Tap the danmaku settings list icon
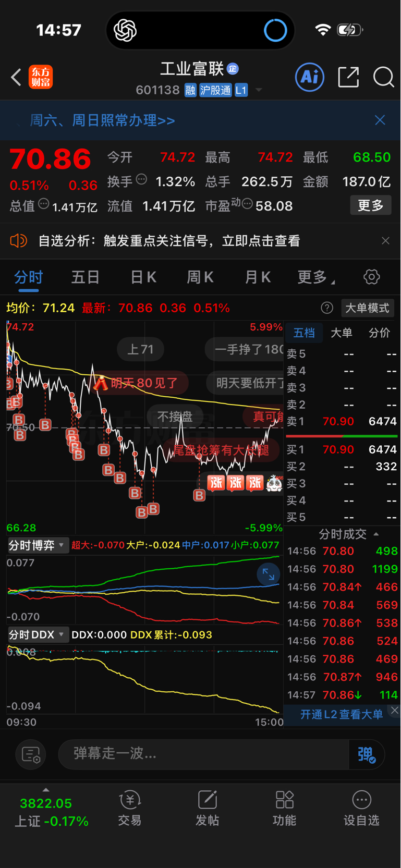401x868 pixels. [x=31, y=754]
